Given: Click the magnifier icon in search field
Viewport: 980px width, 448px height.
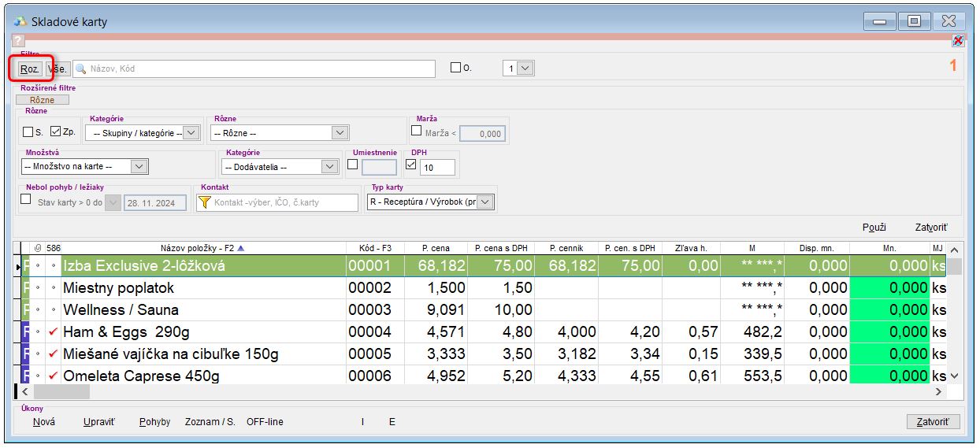Looking at the screenshot, I should tap(80, 68).
